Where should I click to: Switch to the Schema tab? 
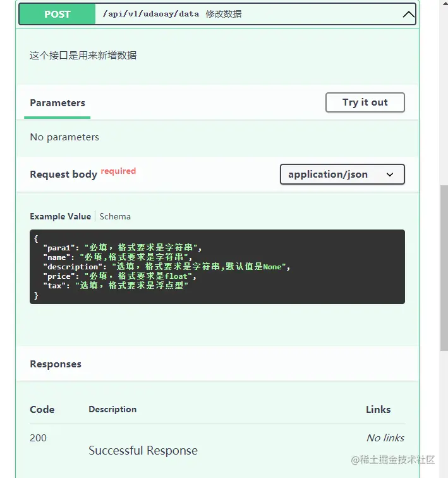pyautogui.click(x=115, y=216)
